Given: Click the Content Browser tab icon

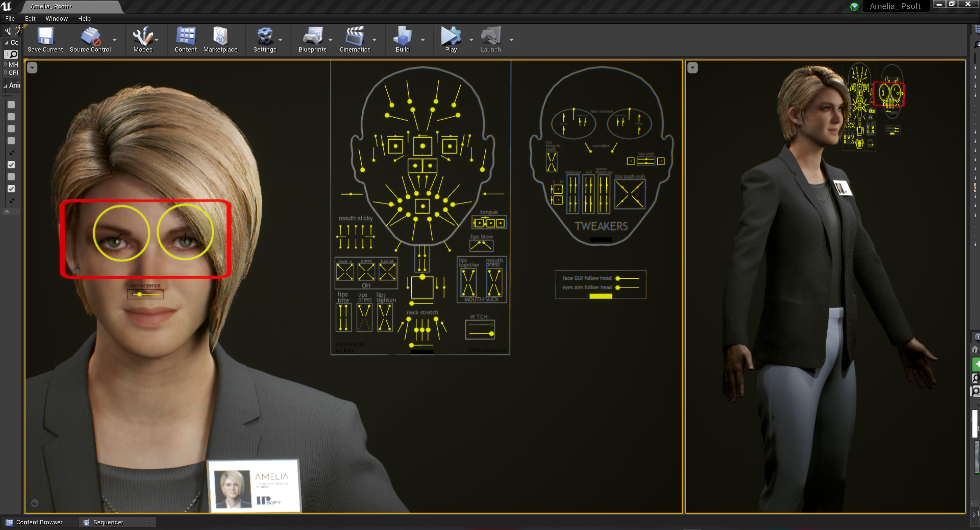Looking at the screenshot, I should pyautogui.click(x=9, y=522).
